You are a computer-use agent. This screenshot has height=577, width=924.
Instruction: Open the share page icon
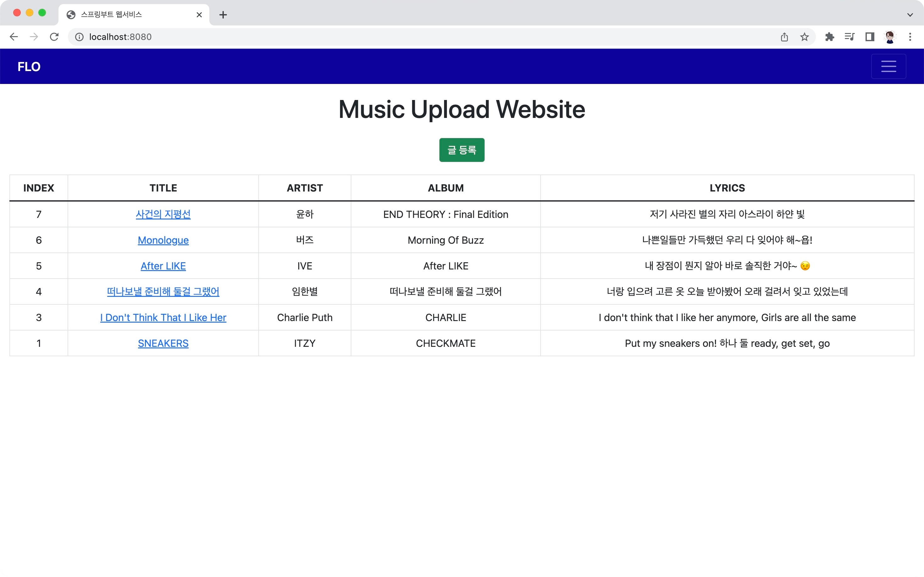pos(784,37)
